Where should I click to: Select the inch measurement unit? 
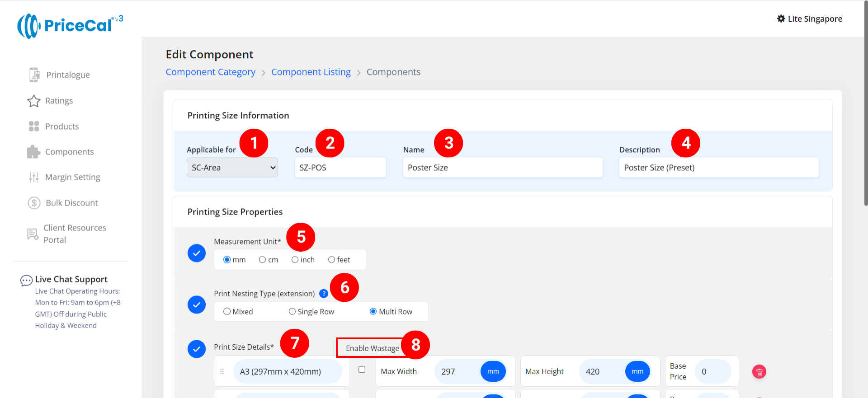[295, 260]
